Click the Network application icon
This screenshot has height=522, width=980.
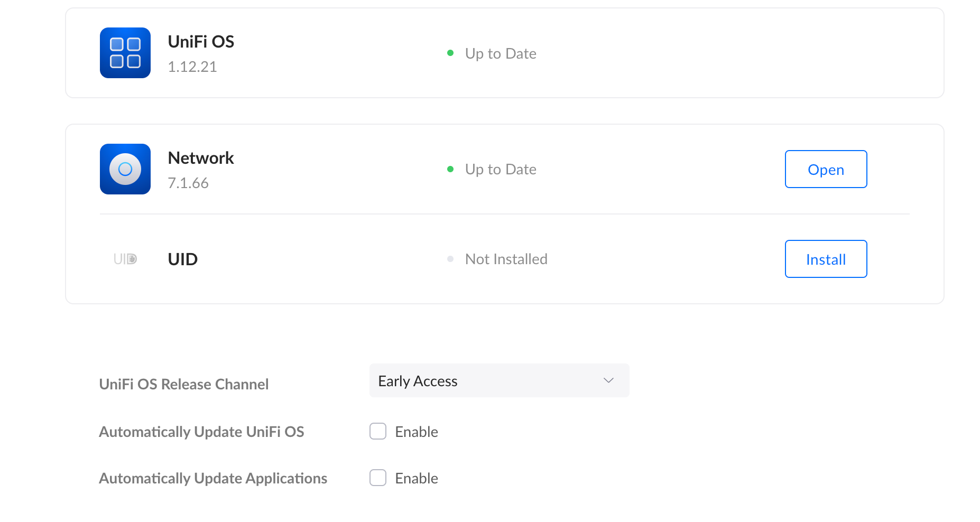coord(125,169)
